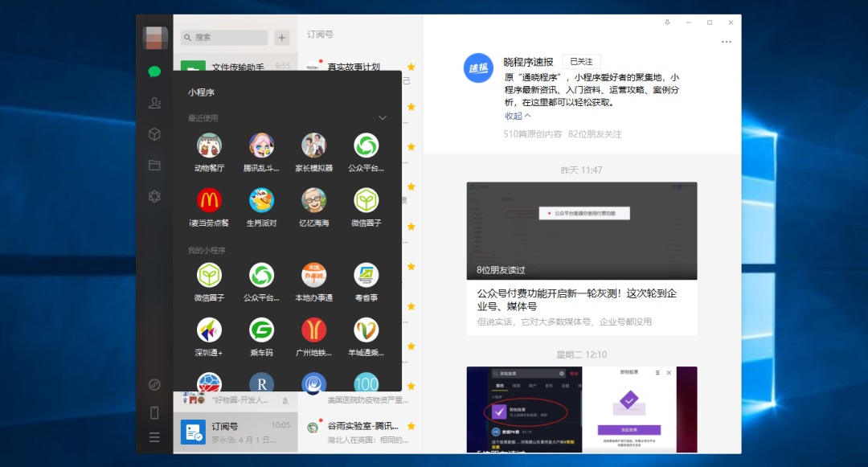Screen dimensions: 868x467
Task: Open the Moments aperture sidebar icon
Action: (154, 196)
